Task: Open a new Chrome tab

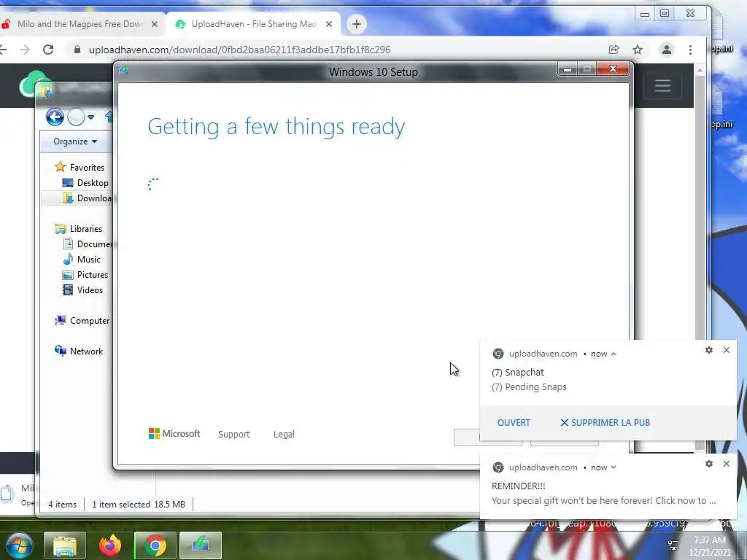Action: 356,24
